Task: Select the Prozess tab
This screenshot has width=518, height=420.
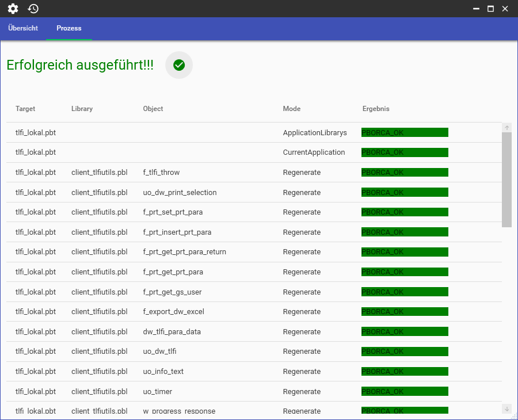Action: [x=69, y=28]
